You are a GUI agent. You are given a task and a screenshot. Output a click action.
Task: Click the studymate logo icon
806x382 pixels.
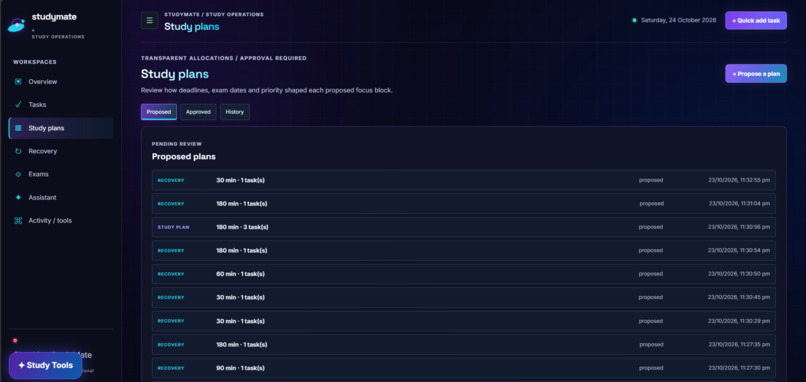coord(16,25)
